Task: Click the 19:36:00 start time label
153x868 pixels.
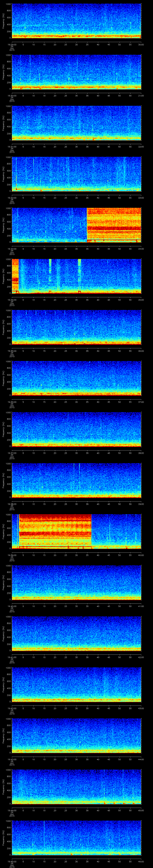Action: coord(12,402)
